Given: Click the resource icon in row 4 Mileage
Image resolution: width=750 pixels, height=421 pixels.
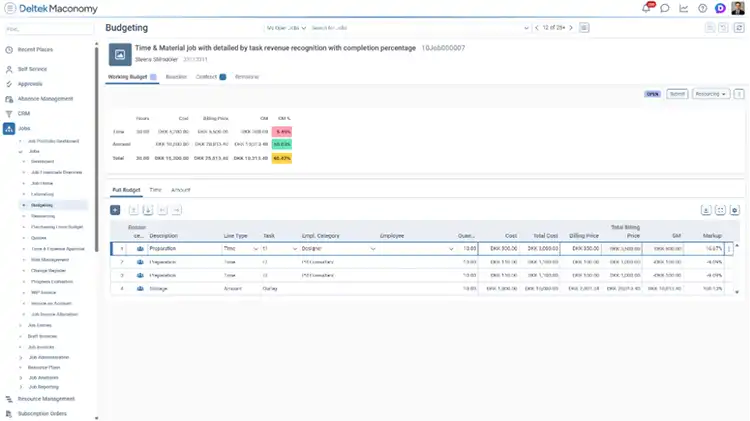Looking at the screenshot, I should [140, 289].
